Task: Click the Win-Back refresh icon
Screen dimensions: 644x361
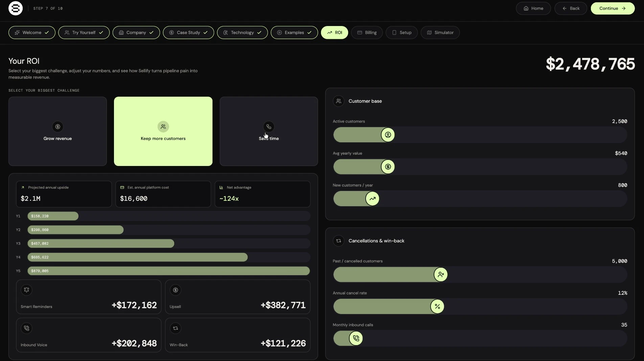Action: (175, 328)
